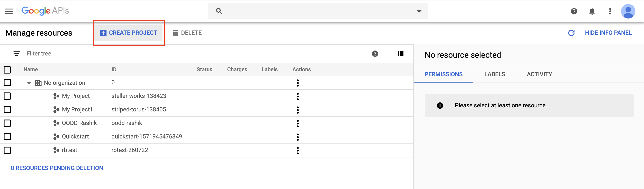Click the oodd-rashik ID cell
This screenshot has height=189, width=644.
(x=127, y=123)
